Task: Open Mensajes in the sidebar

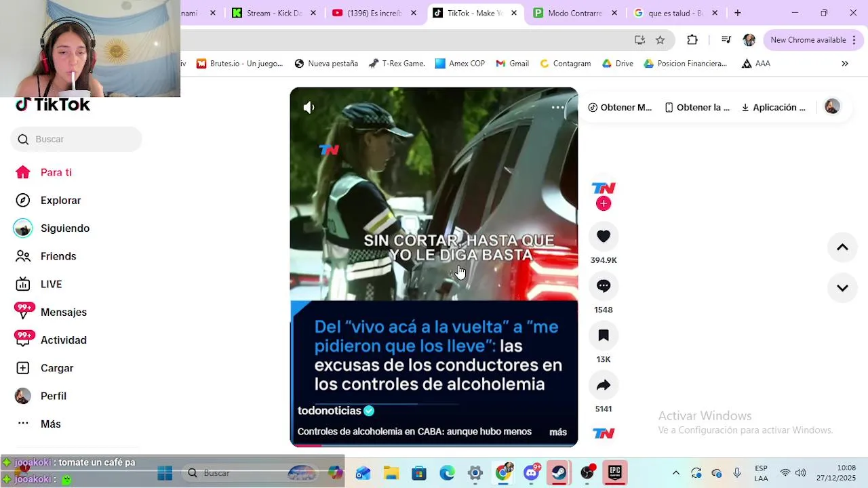Action: [x=51, y=312]
